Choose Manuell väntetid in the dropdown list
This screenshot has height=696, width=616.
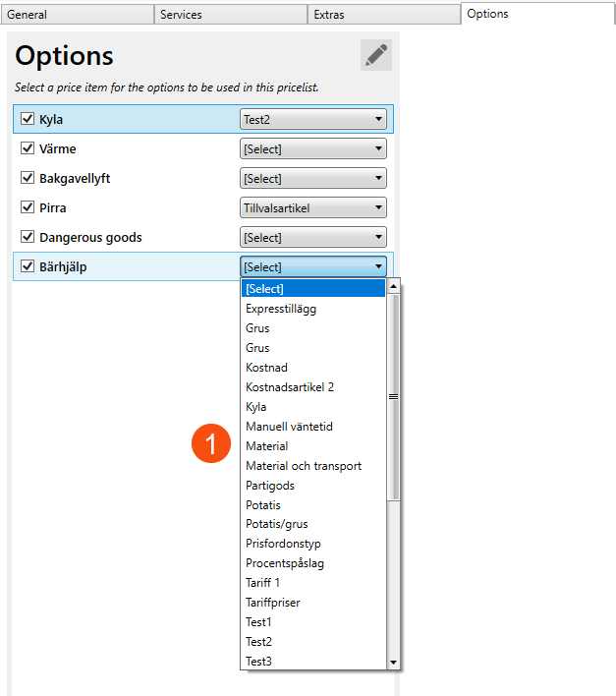pyautogui.click(x=290, y=427)
